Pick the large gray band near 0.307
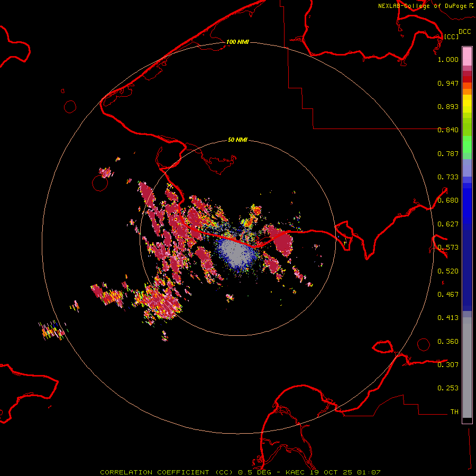476x476 pixels. point(467,368)
